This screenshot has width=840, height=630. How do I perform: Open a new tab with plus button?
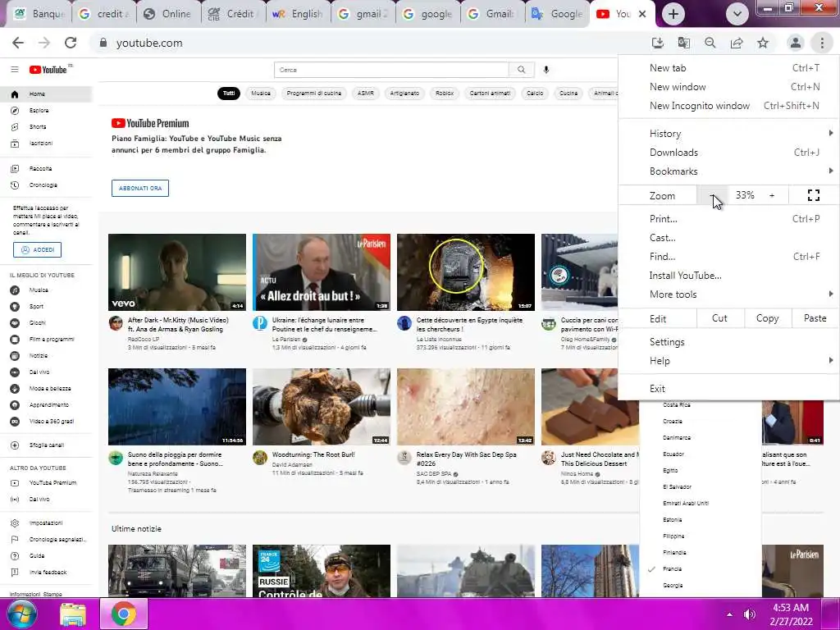point(673,14)
